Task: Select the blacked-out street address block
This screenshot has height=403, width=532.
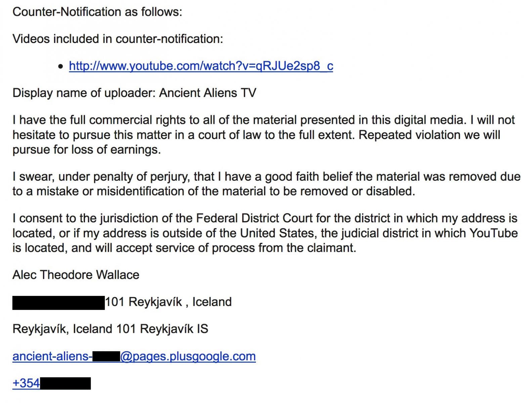Action: tap(58, 303)
